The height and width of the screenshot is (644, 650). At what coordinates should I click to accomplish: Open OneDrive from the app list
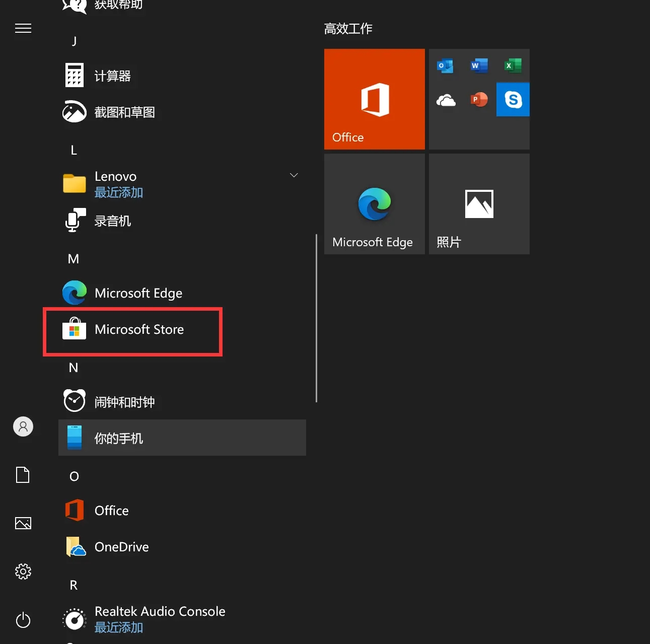click(121, 547)
